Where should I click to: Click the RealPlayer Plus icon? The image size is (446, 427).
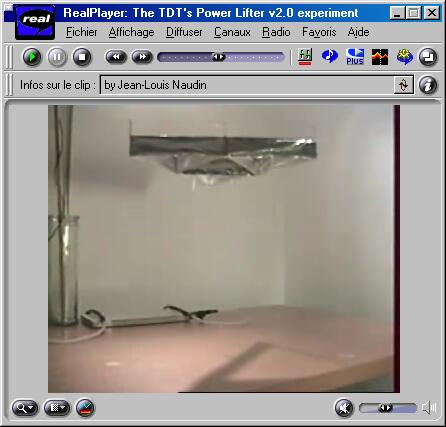click(355, 57)
